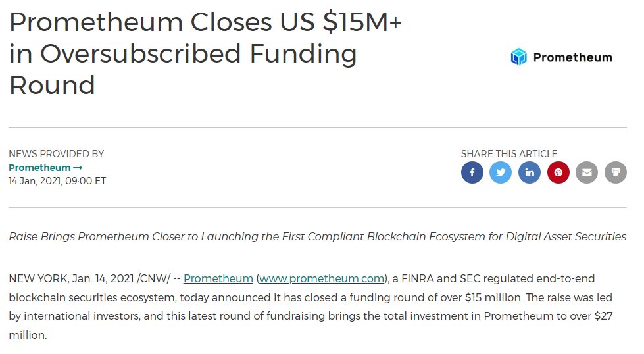Click the "/CNW/" text in the dateline
This screenshot has height=354, width=644.
pos(152,278)
